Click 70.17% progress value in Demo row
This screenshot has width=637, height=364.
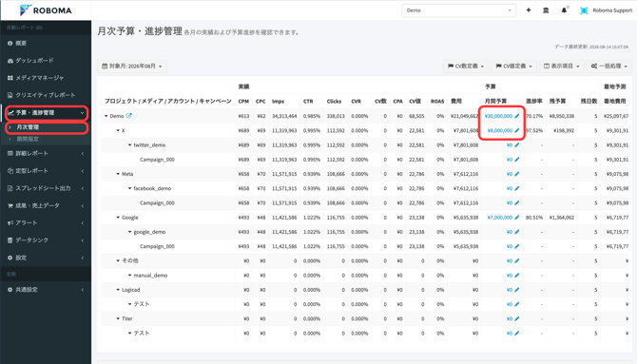pos(534,116)
